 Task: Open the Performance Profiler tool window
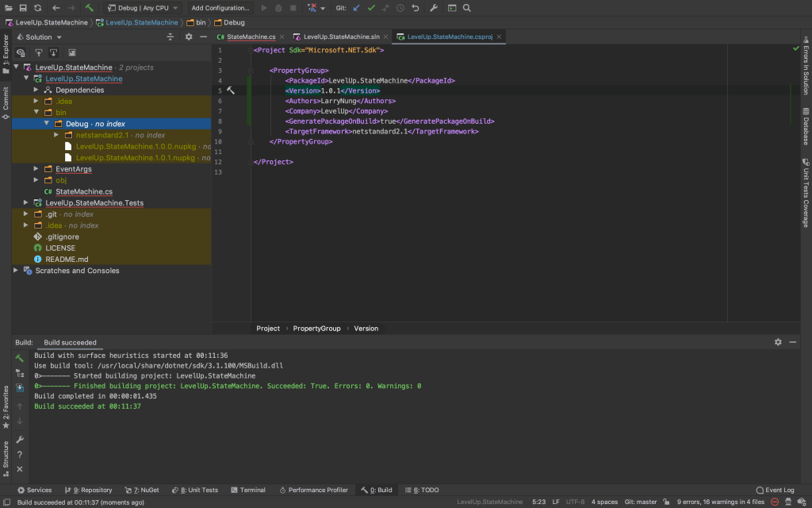coord(314,490)
